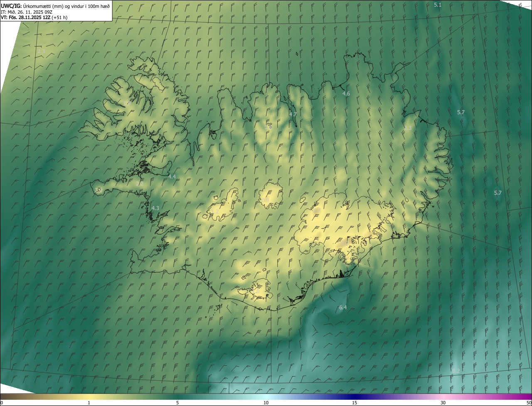Click the '5' tick on the color scale
This screenshot has width=532, height=406.
[x=177, y=403]
